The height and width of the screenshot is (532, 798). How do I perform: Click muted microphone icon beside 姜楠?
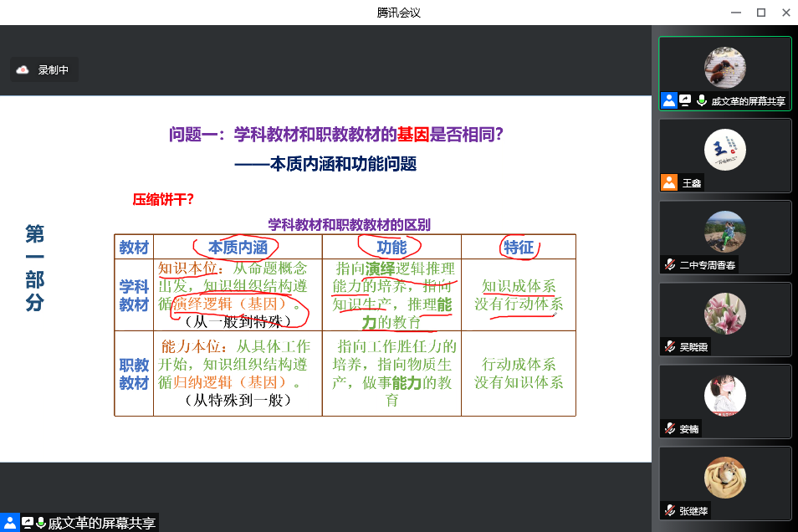point(670,428)
